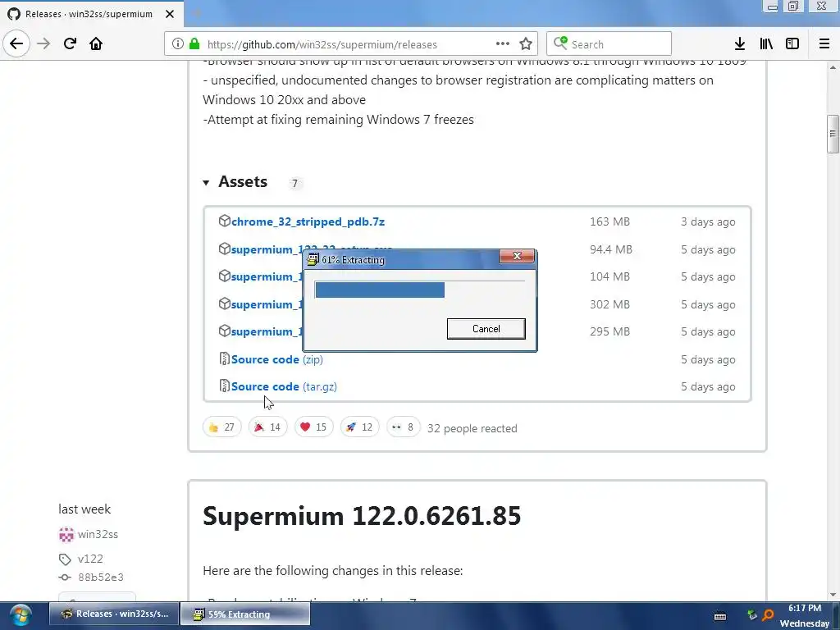Close the Releases win32ss/supermium tab
This screenshot has width=840, height=630.
[170, 14]
